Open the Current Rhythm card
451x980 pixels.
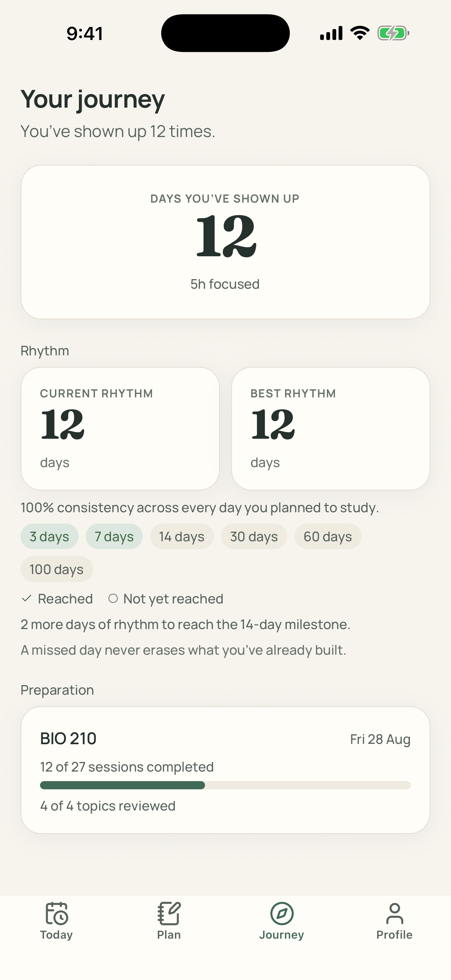pyautogui.click(x=120, y=428)
